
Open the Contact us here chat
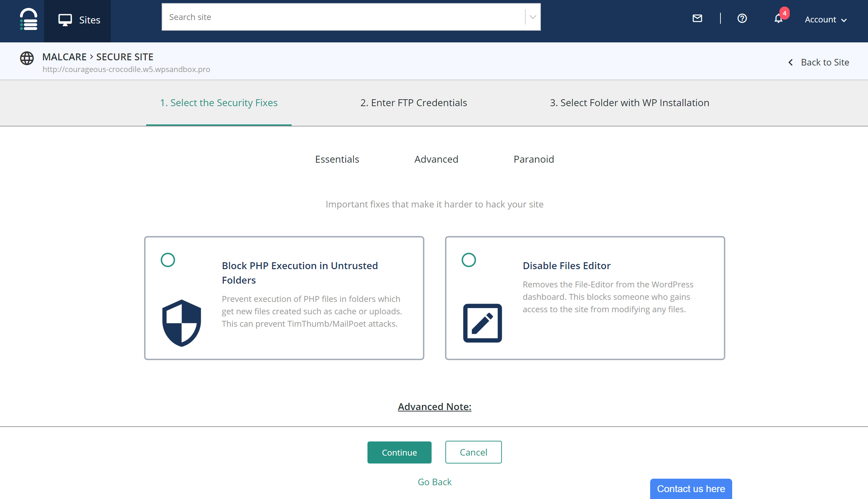(691, 489)
